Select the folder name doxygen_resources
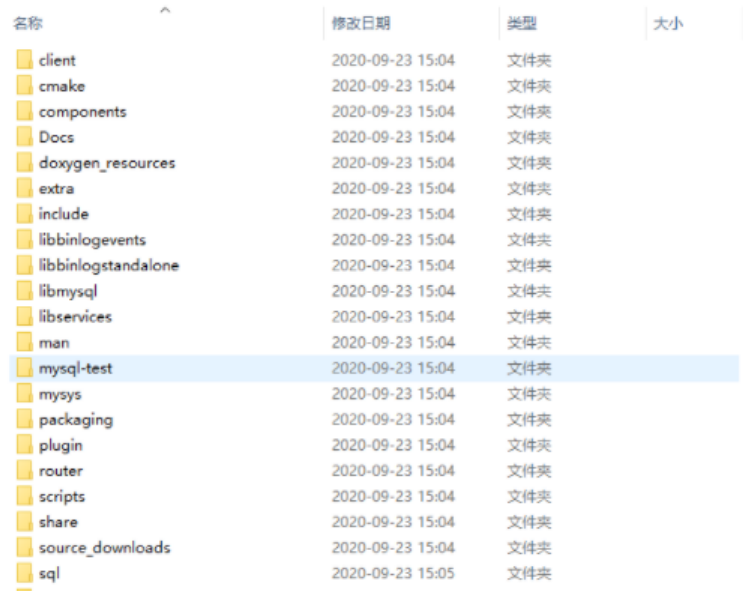This screenshot has height=598, width=743. (x=107, y=163)
